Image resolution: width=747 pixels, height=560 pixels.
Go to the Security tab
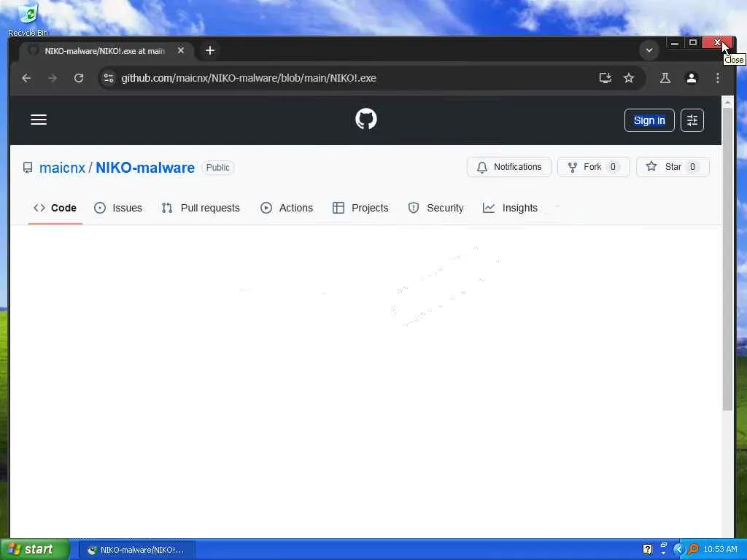pos(436,208)
